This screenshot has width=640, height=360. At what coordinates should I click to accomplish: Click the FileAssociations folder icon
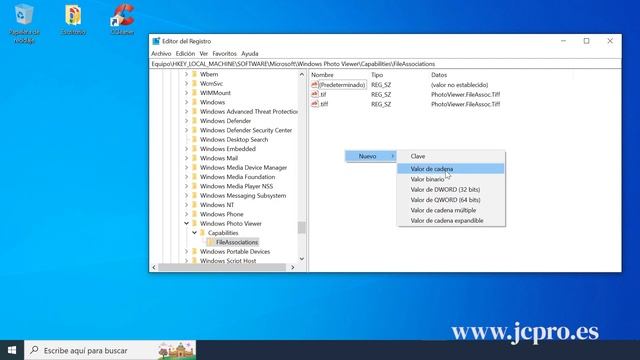[211, 242]
